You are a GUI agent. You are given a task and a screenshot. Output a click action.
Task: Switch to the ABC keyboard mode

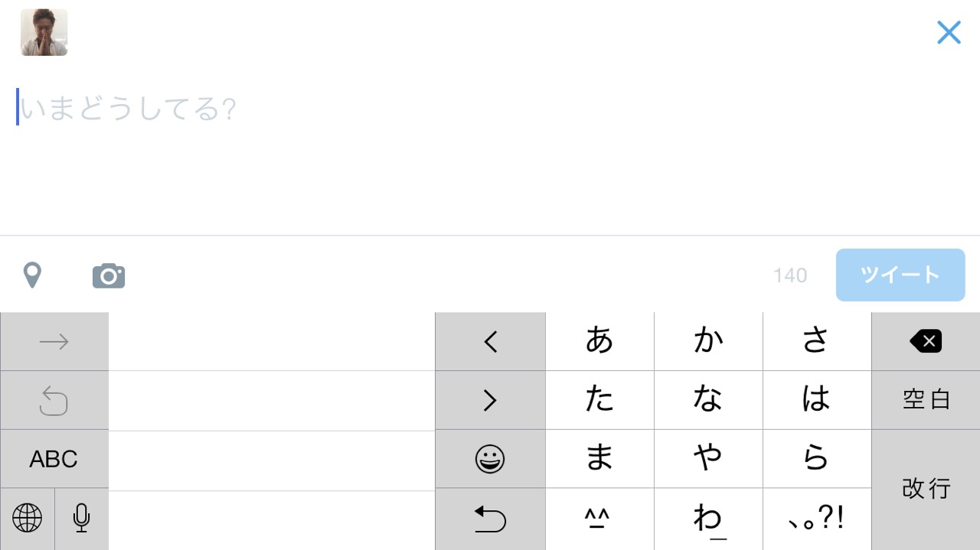54,459
